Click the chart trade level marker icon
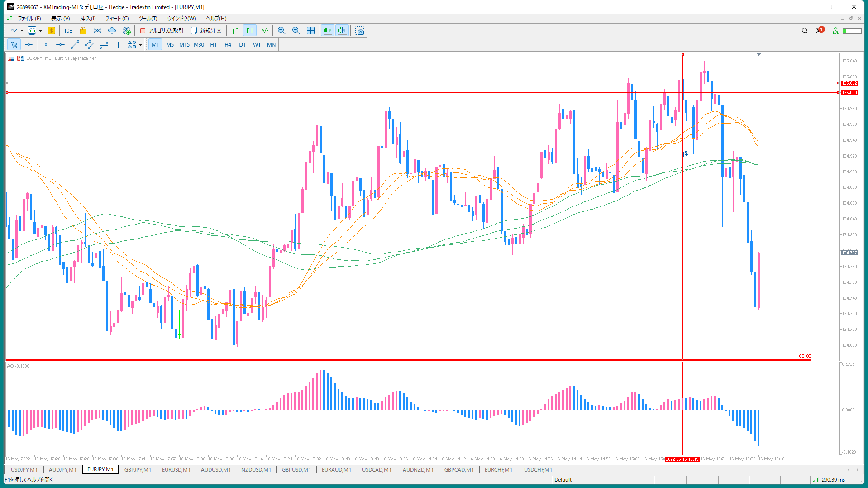 [x=686, y=154]
